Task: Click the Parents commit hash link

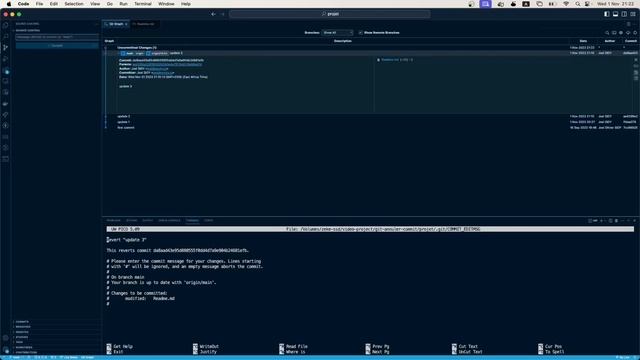Action: point(167,64)
